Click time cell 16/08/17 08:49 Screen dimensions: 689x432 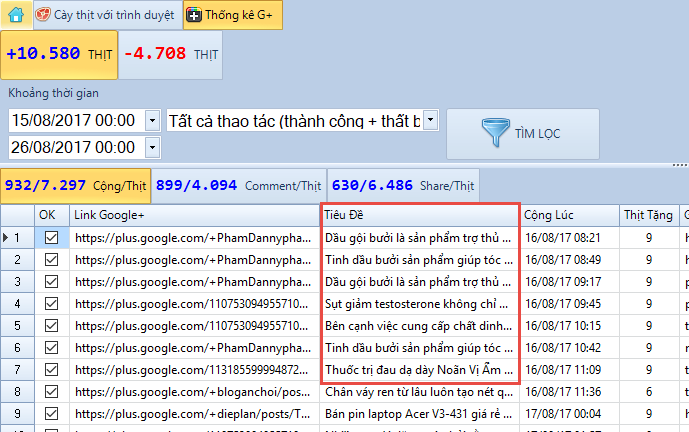(562, 260)
